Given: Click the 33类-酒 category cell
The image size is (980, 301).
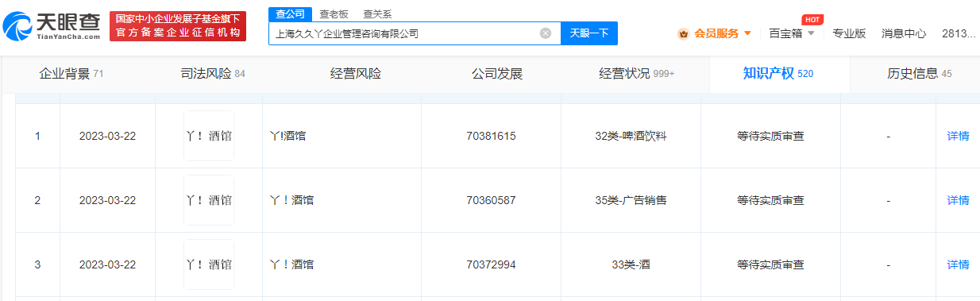Looking at the screenshot, I should pyautogui.click(x=631, y=264).
